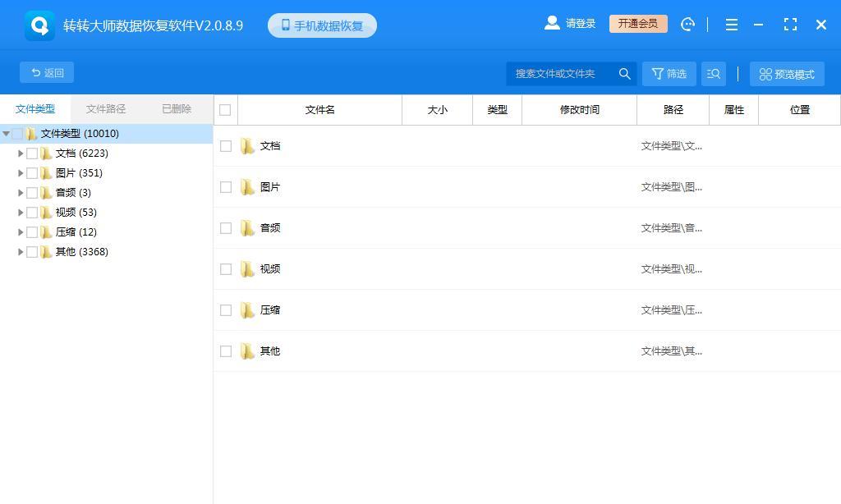Check the 文档 row checkbox in file list

226,146
